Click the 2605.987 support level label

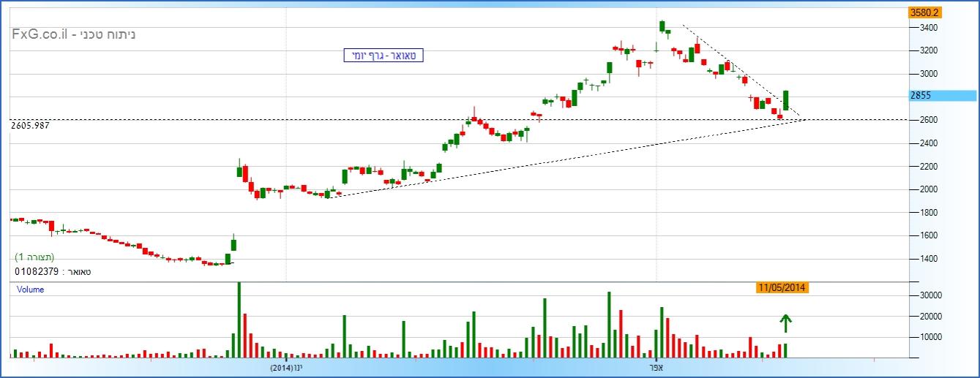pos(34,126)
